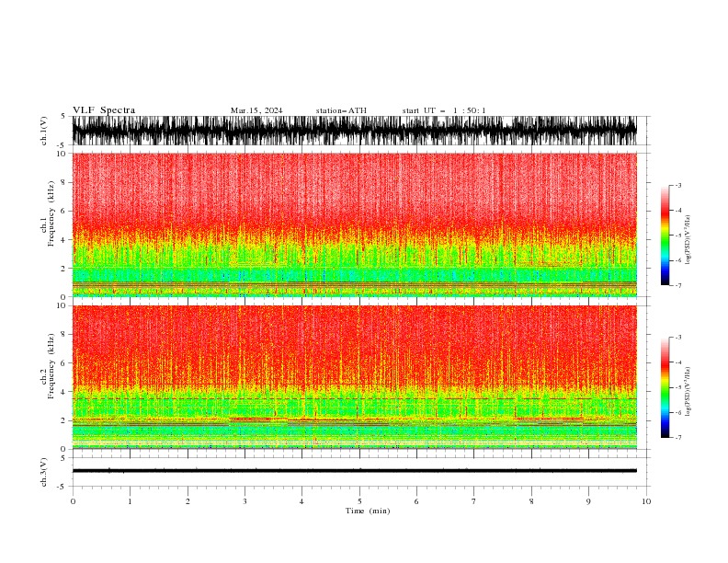Click inside the ch.1 spectrogram panel

(x=354, y=224)
